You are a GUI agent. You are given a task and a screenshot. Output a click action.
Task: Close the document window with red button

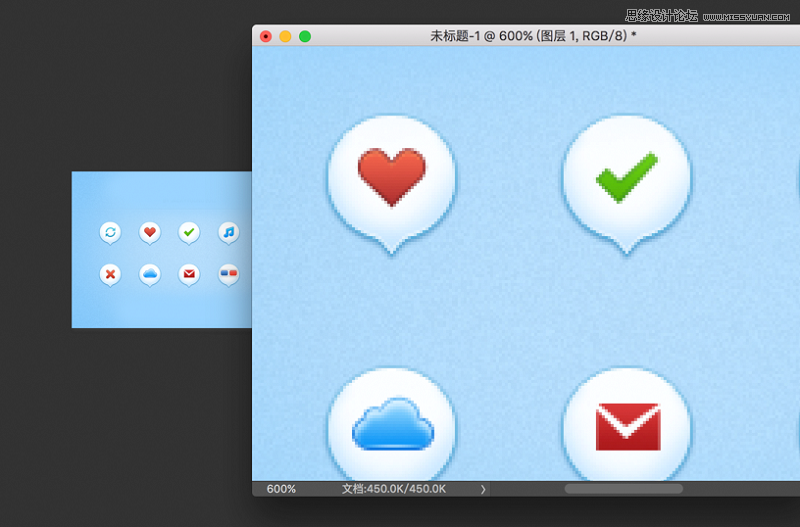tap(266, 36)
